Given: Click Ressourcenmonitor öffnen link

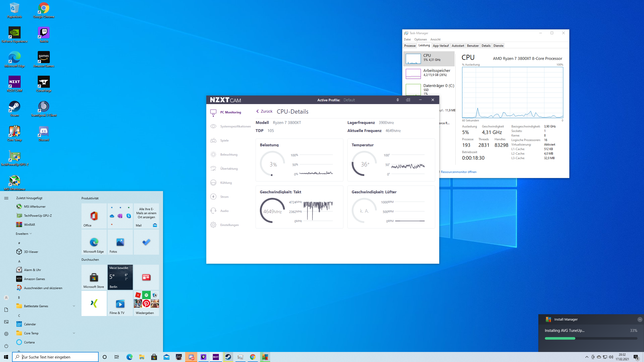Looking at the screenshot, I should point(458,172).
